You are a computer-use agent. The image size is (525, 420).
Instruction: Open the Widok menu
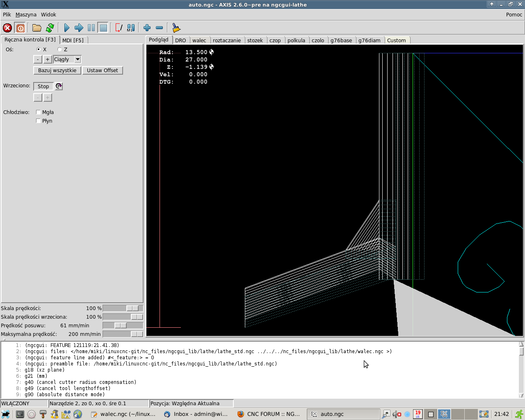[x=48, y=14]
